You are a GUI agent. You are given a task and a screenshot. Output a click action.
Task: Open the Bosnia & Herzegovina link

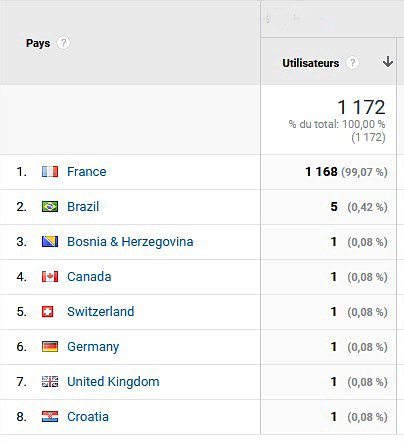click(x=130, y=242)
